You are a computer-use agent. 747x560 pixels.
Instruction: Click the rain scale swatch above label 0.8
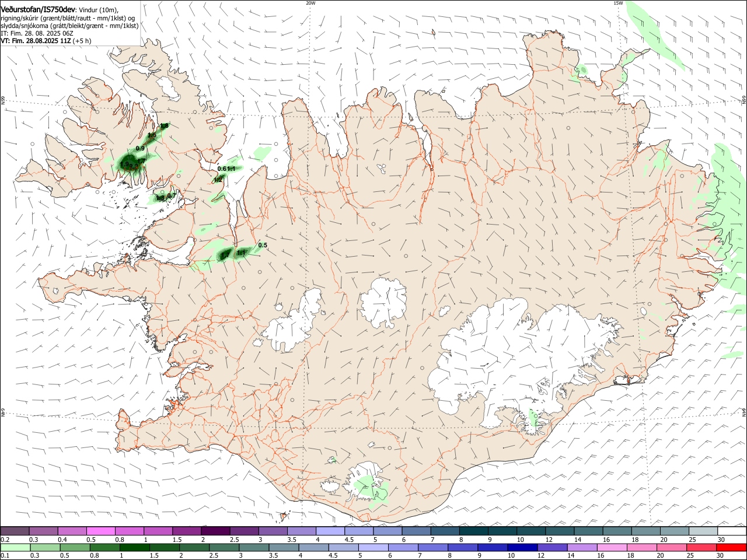(x=104, y=547)
